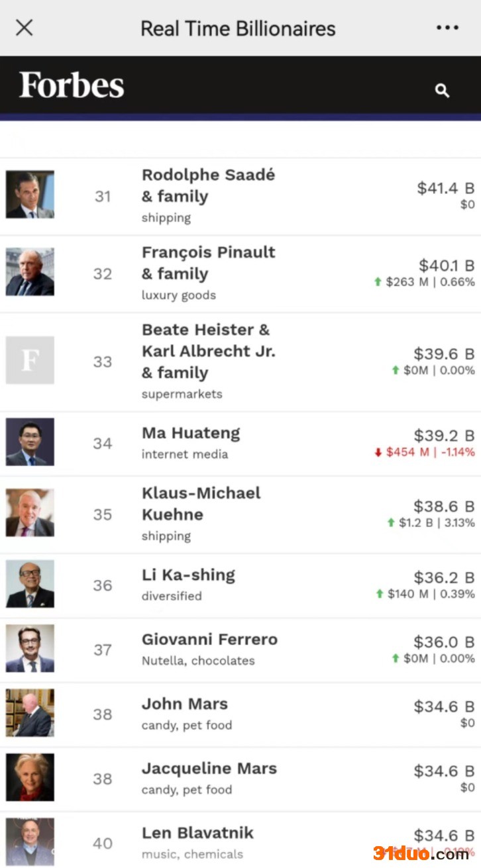This screenshot has width=481, height=868.
Task: Tap Giovanni Ferrero's photo
Action: tap(30, 648)
